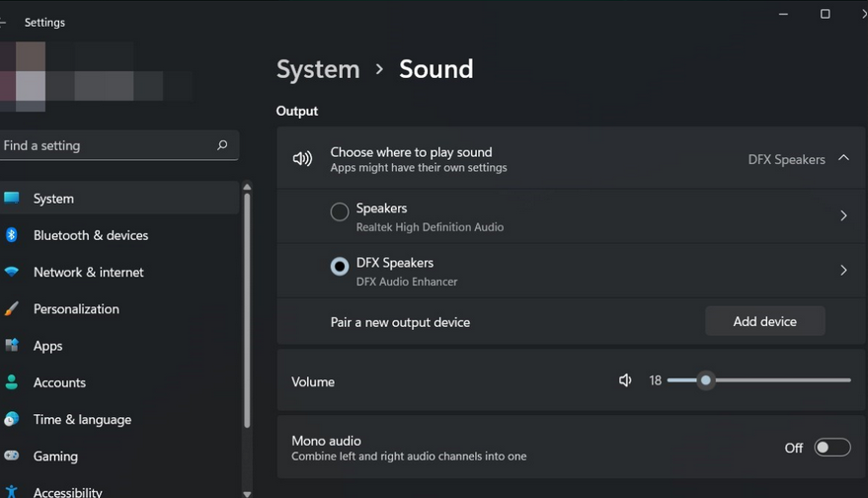
Task: Click the Add device button
Action: click(x=764, y=321)
